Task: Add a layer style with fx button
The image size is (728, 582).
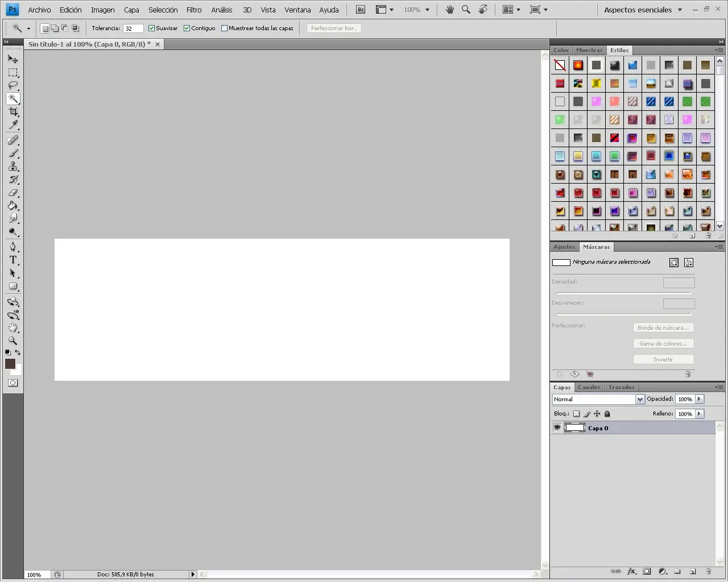Action: tap(631, 571)
